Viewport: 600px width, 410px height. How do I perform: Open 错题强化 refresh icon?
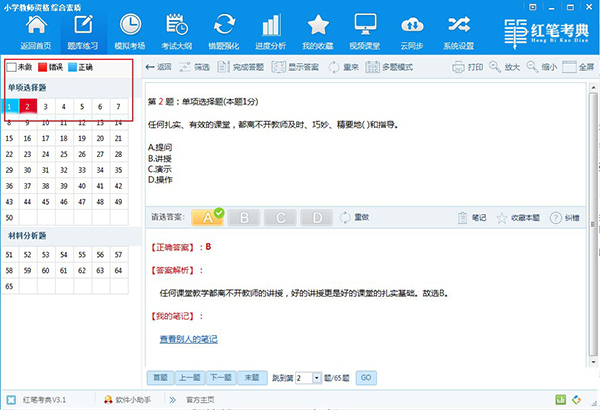pyautogui.click(x=224, y=25)
